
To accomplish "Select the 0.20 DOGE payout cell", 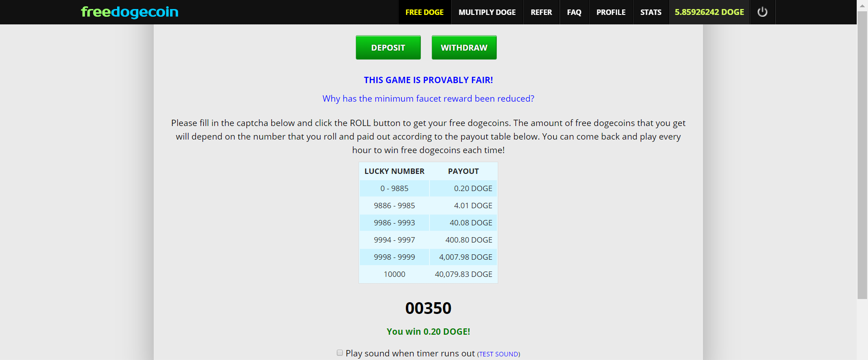I will [463, 188].
